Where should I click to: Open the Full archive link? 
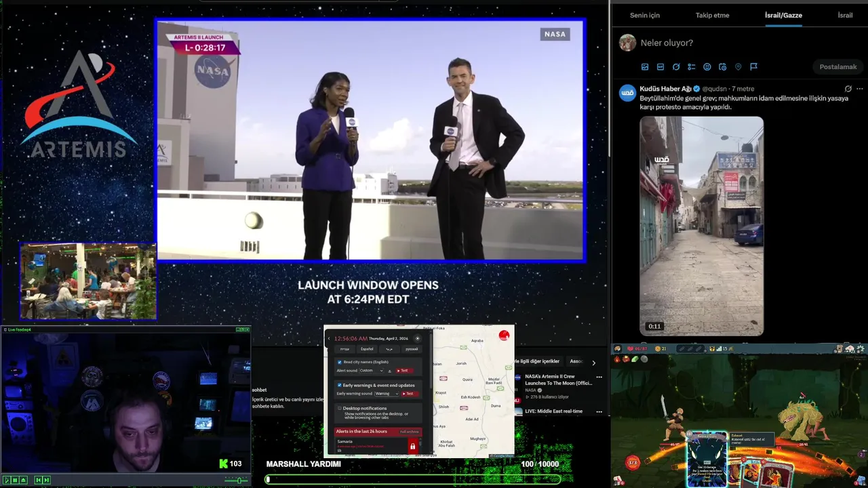click(x=409, y=432)
